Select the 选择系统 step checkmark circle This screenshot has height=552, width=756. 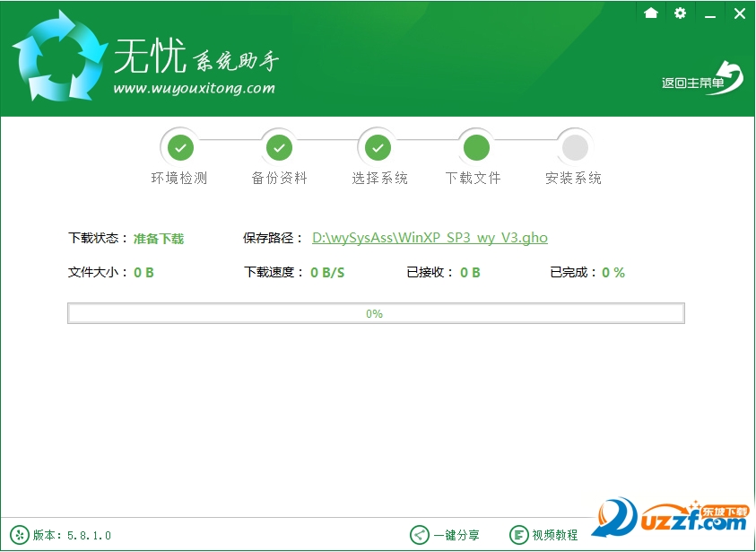pyautogui.click(x=378, y=148)
